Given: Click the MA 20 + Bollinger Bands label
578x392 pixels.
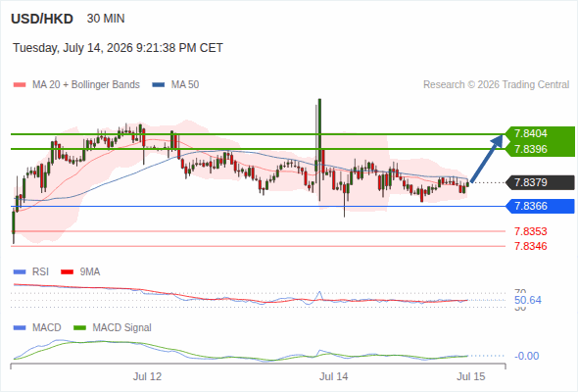Looking at the screenshot, I should [86, 85].
